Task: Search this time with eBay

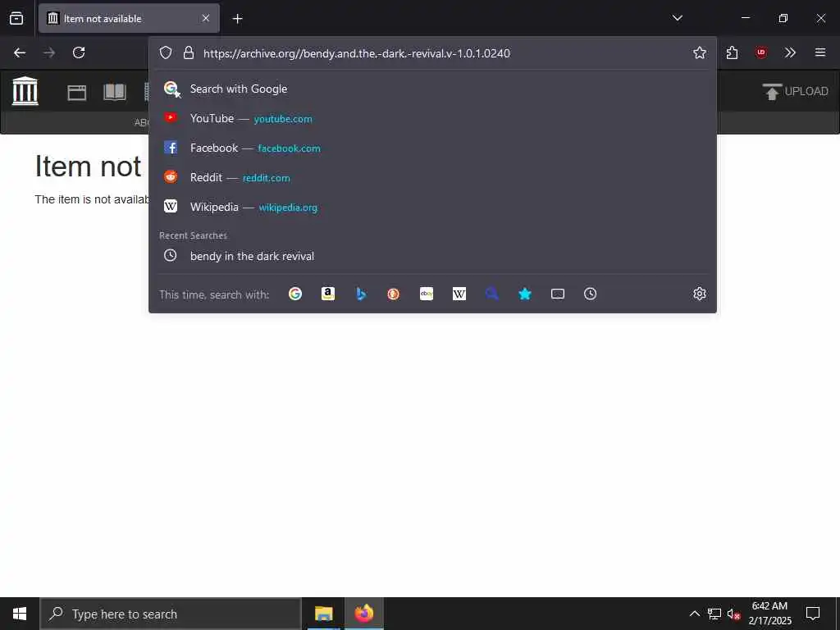Action: pyautogui.click(x=427, y=294)
